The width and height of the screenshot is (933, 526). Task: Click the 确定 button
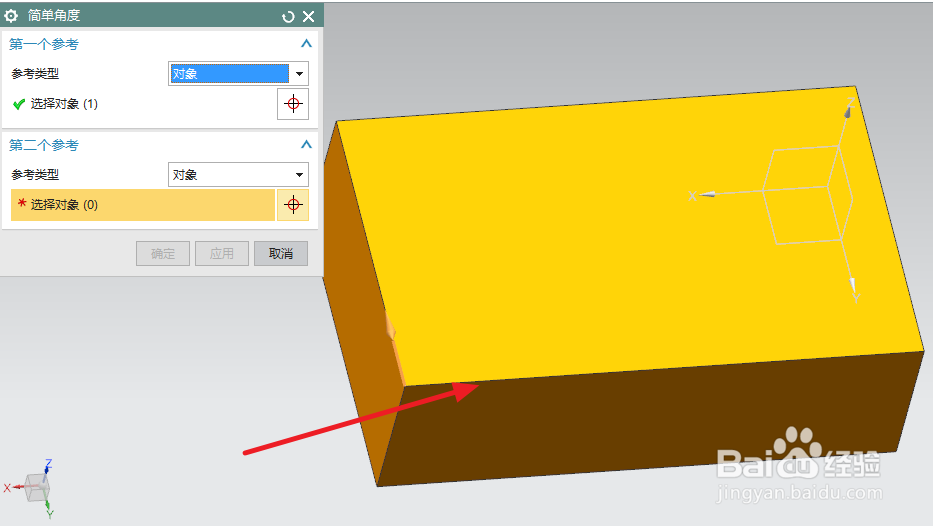162,253
